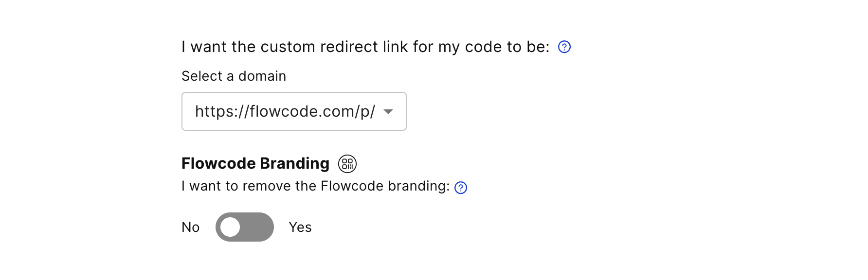Click the gray toggle knob between No and Yes

pyautogui.click(x=231, y=227)
